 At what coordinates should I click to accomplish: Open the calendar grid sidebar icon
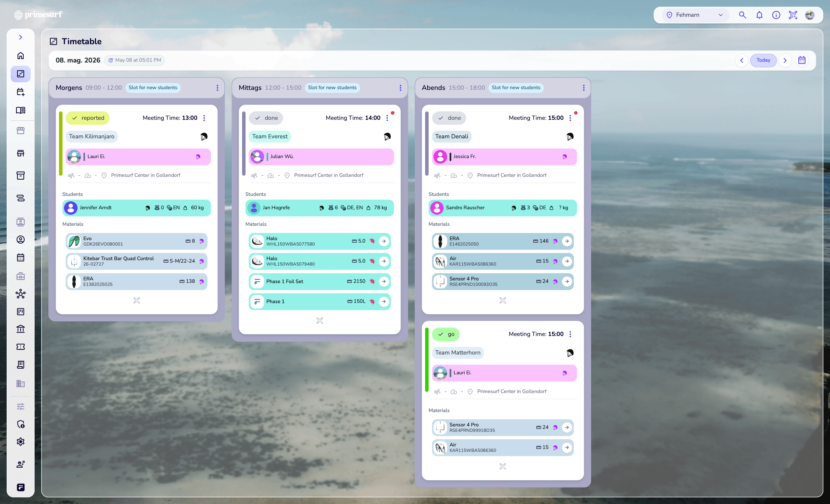click(21, 258)
